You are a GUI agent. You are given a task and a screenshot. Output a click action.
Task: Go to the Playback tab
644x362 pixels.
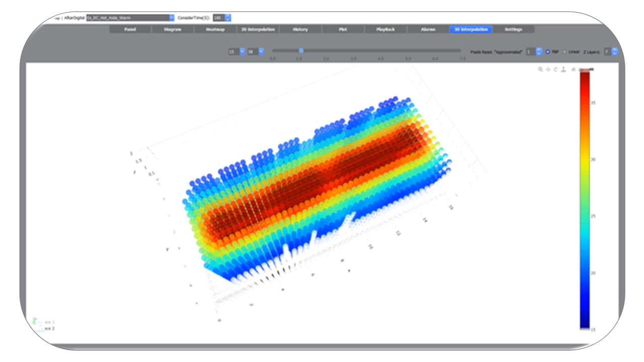click(x=385, y=30)
